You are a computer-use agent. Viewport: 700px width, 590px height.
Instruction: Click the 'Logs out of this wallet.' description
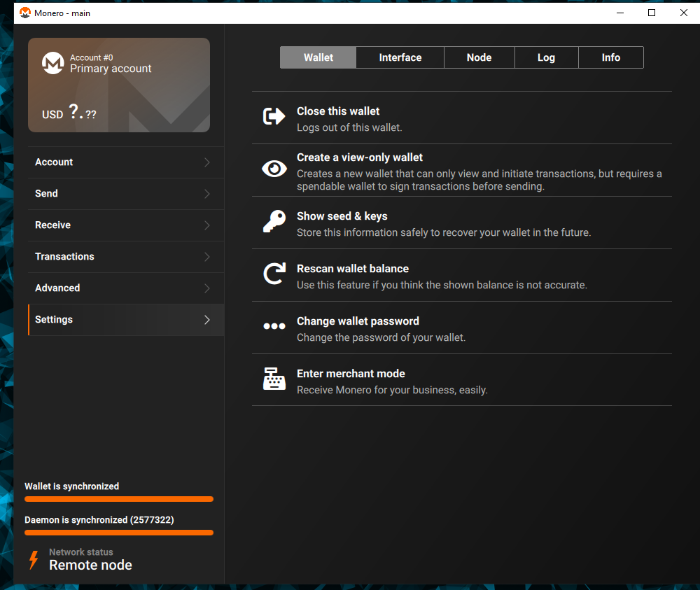point(349,127)
